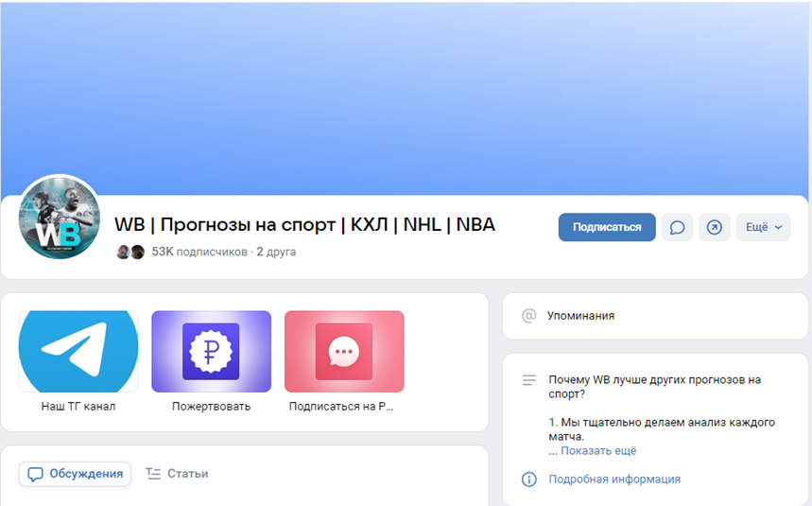812x506 pixels.
Task: Open the WB community avatar image
Action: point(59,218)
